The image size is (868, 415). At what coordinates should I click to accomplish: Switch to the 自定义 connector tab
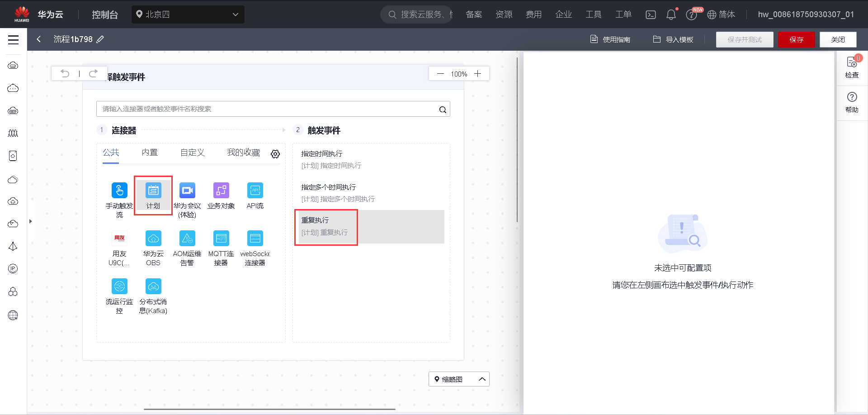click(192, 153)
